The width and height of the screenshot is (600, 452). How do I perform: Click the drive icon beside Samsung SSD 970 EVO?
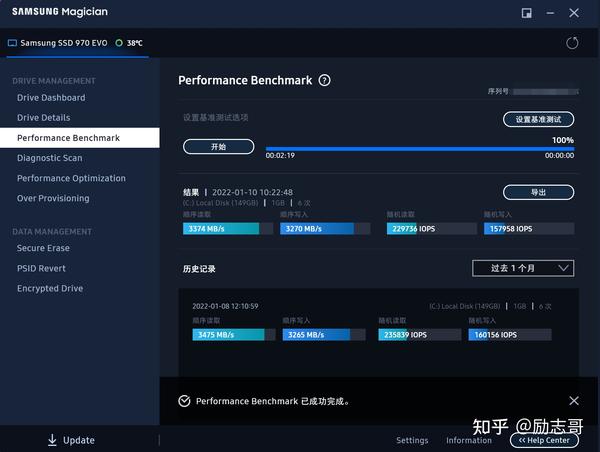coord(12,43)
